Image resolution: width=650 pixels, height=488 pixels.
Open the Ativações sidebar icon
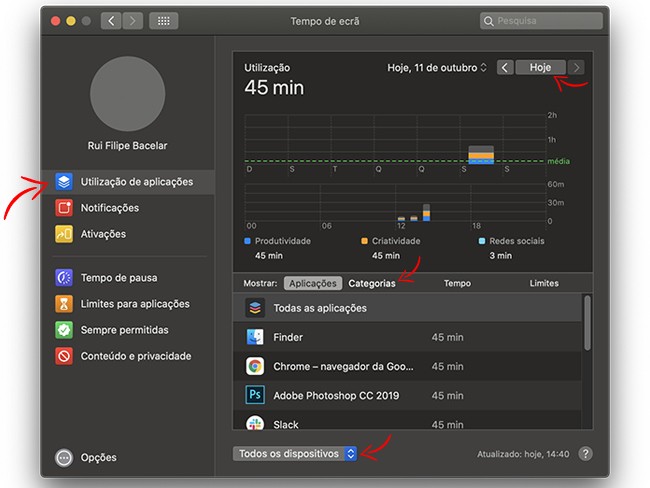pos(64,234)
